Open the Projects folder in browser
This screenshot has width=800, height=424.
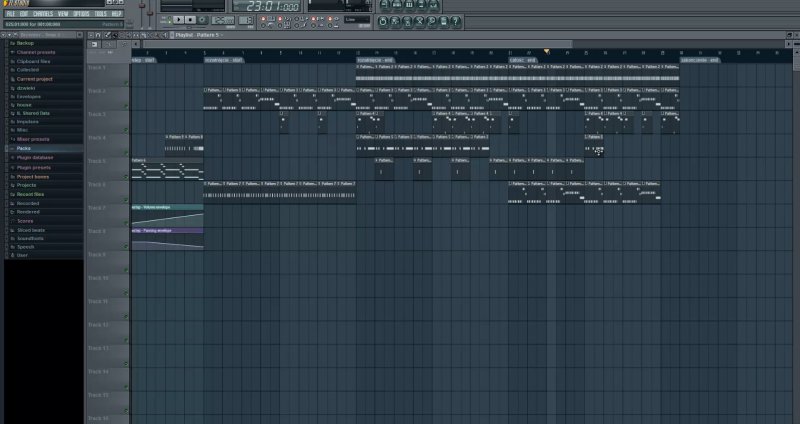click(27, 185)
